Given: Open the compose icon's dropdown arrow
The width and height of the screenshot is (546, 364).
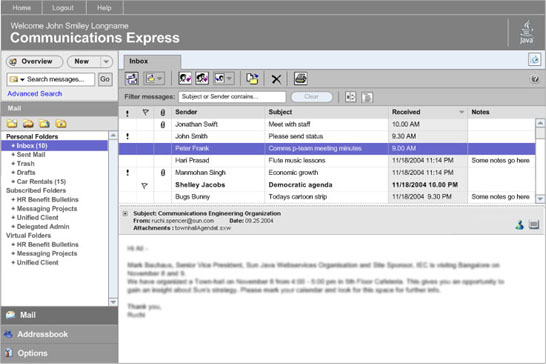Looking at the screenshot, I should point(159,79).
